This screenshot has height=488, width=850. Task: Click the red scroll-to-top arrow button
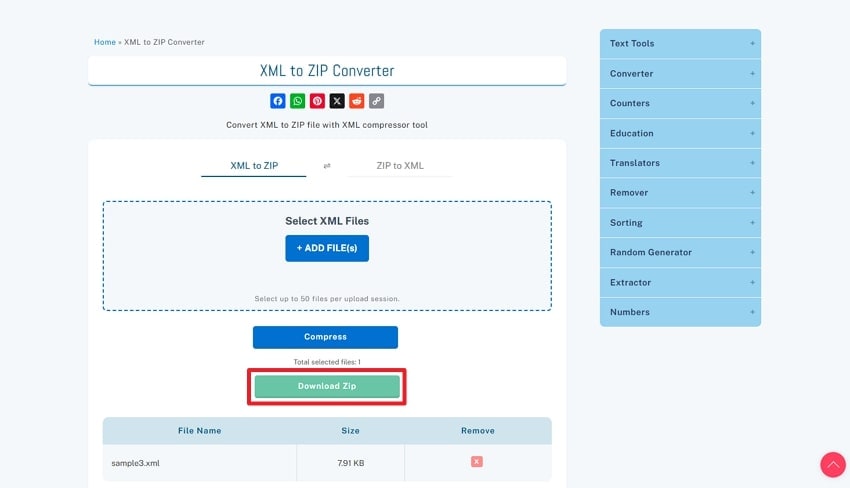pos(833,465)
